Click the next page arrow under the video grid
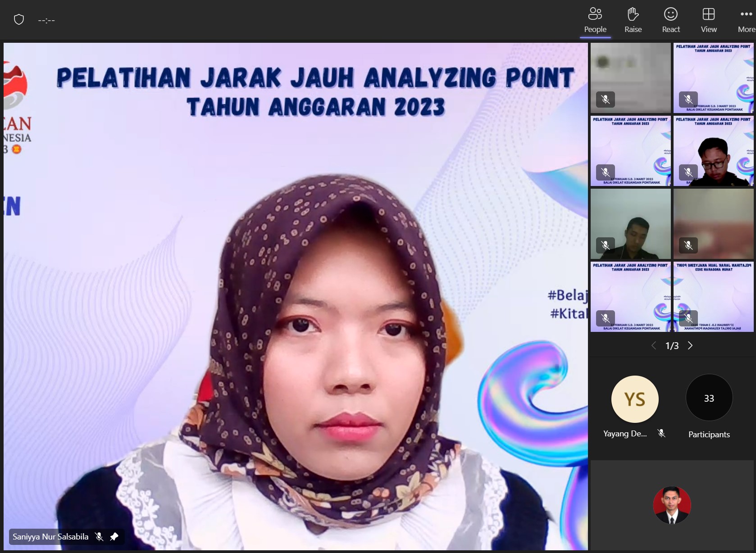 [690, 345]
